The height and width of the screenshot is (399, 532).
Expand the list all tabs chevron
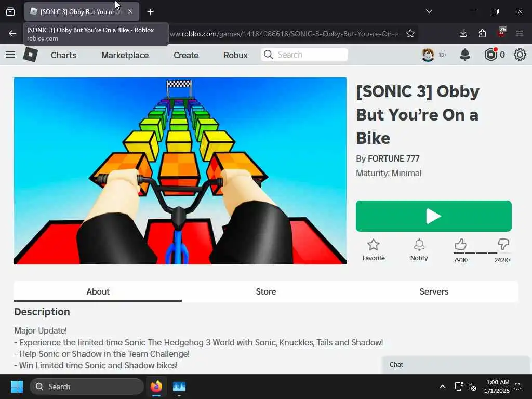(x=429, y=11)
